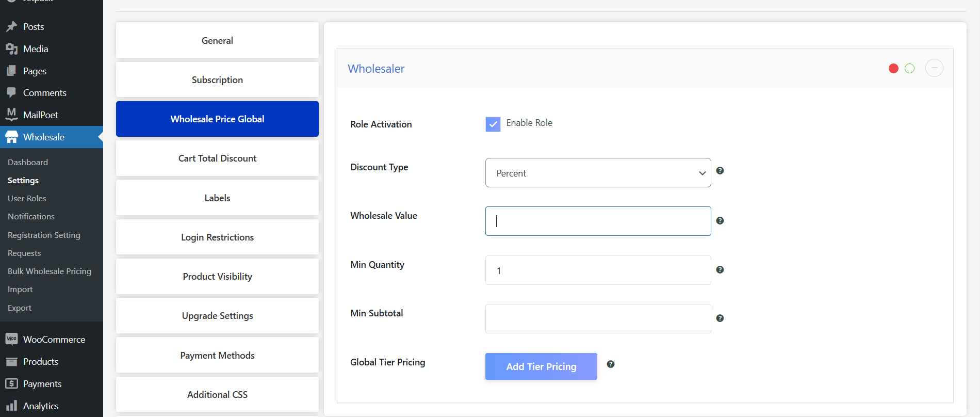Open the Login Restrictions tab
This screenshot has height=417, width=980.
click(x=217, y=237)
